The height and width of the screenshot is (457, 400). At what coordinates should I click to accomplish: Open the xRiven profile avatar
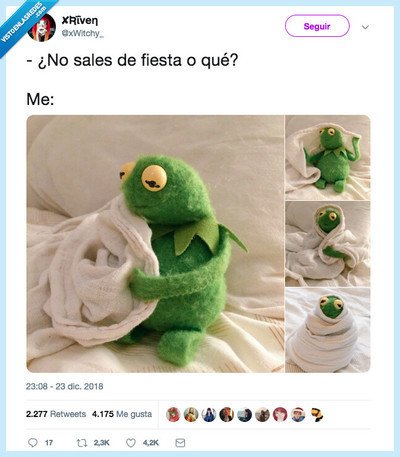click(42, 27)
